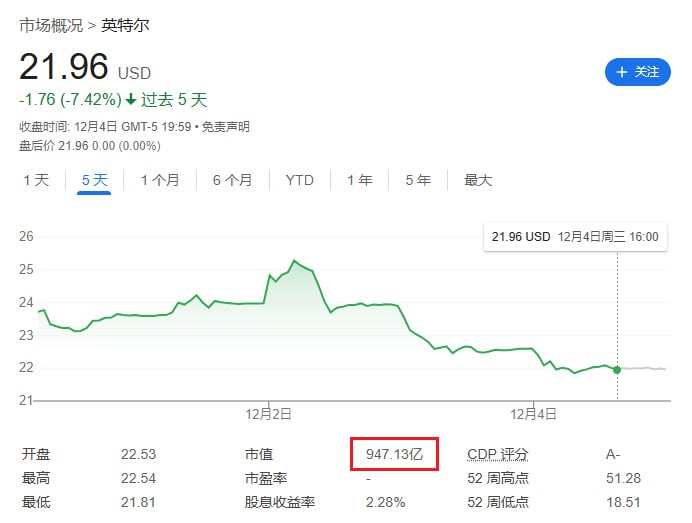Switch to the 1 天 range tab
692x523 pixels.
(36, 180)
